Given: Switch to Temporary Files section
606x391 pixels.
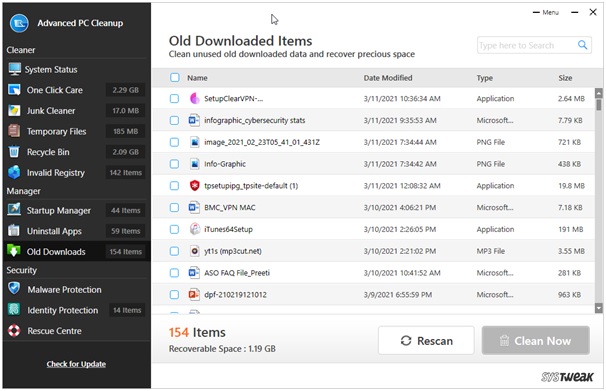Looking at the screenshot, I should point(77,131).
